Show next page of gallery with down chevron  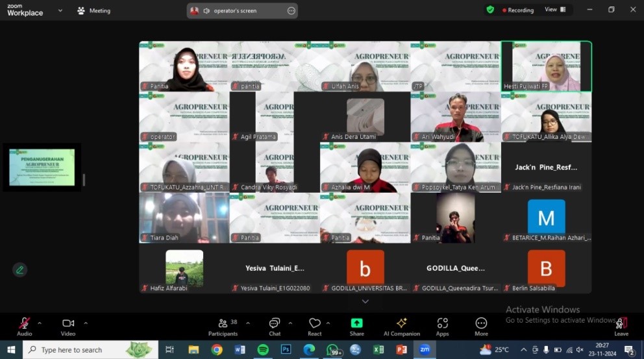pos(365,301)
